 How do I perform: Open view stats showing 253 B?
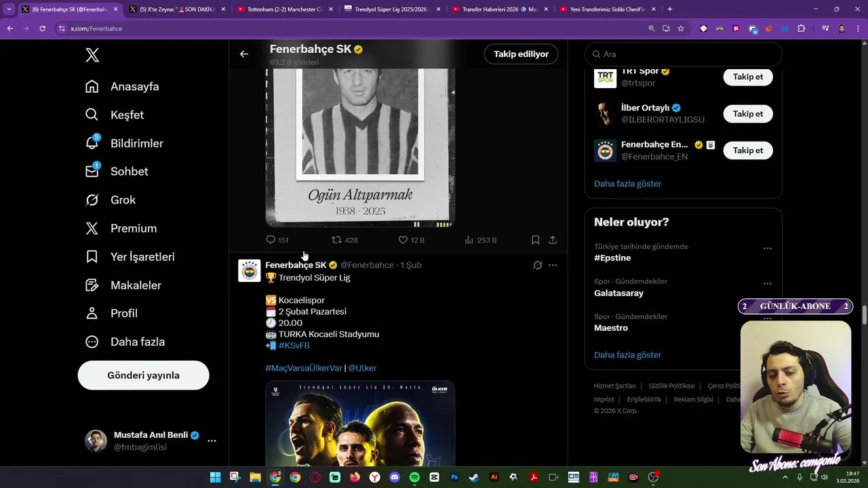[480, 240]
